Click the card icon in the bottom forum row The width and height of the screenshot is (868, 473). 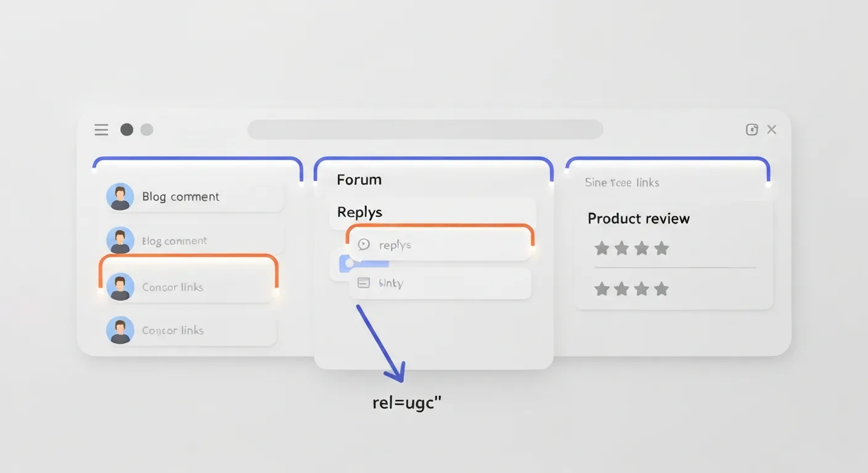[364, 283]
